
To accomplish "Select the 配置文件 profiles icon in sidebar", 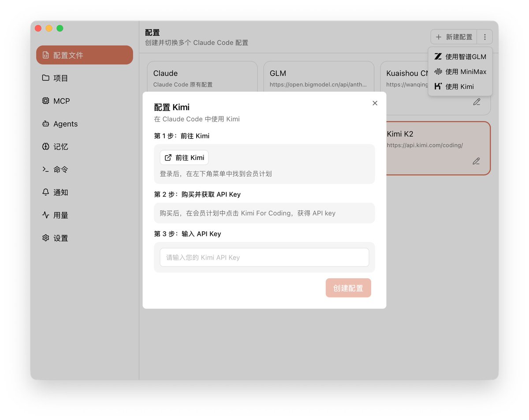I will click(x=45, y=55).
